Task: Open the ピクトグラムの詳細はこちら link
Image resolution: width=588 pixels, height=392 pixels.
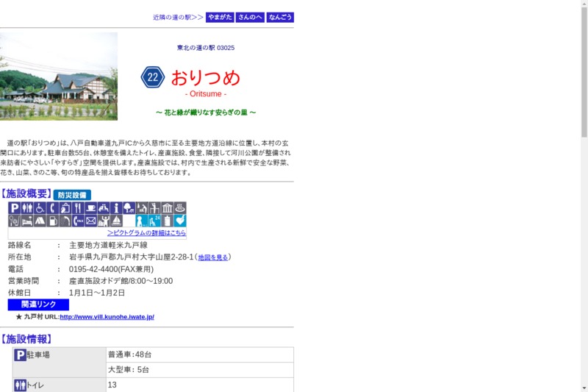Action: pos(146,232)
